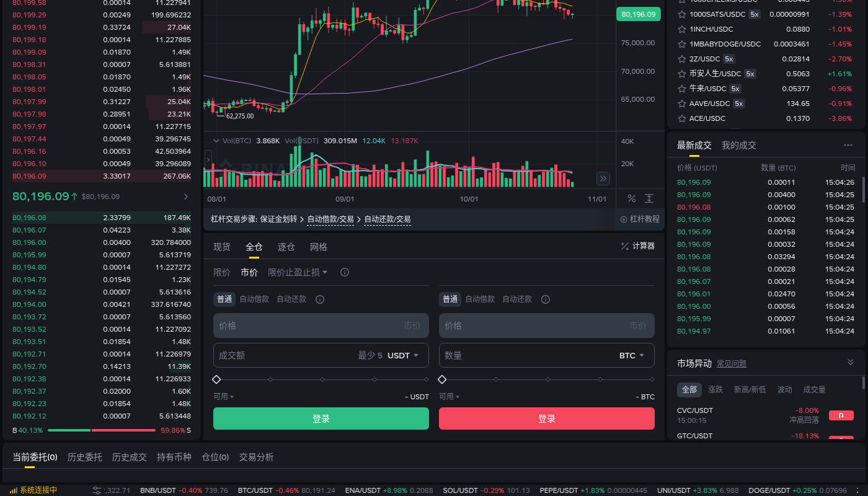Screen dimensions: 868x496
Task: Switch to the 逐仓 margin tab
Action: [x=286, y=247]
